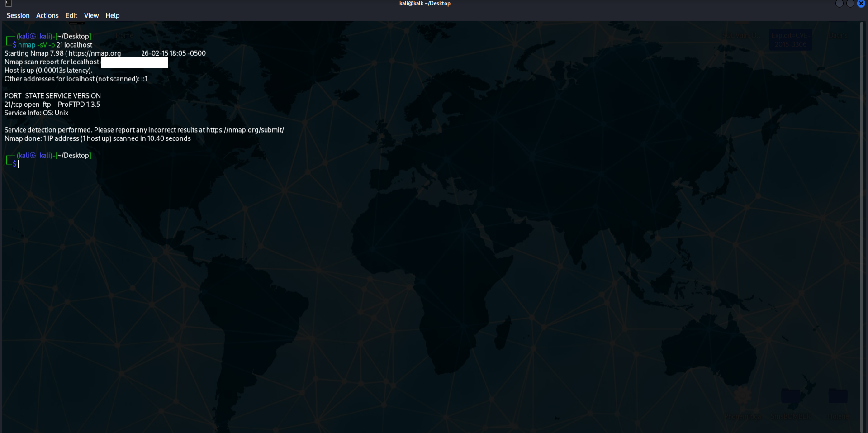Close the terminal window with the blue X
The height and width of the screenshot is (433, 868).
tap(861, 4)
